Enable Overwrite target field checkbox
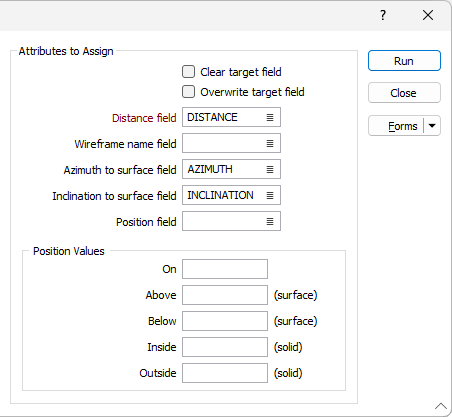The height and width of the screenshot is (417, 452). [x=188, y=92]
